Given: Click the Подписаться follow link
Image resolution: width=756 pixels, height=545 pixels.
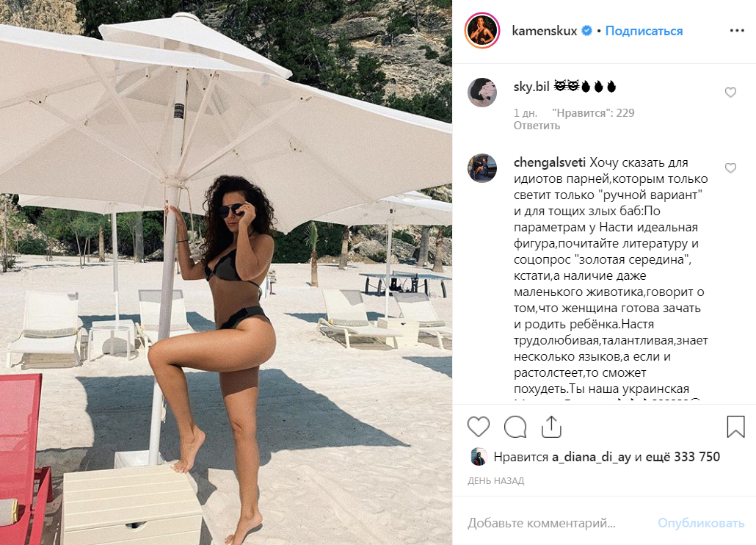Looking at the screenshot, I should (x=644, y=31).
